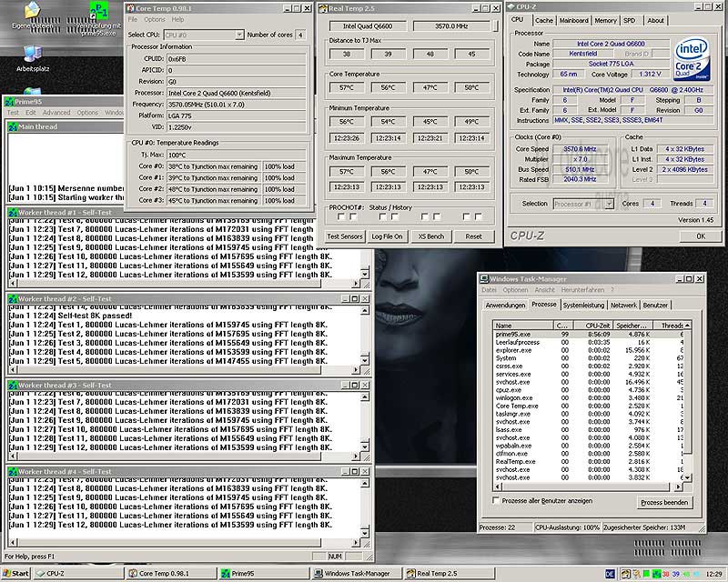Click the Worker thread #2 window icon
The image size is (728, 582).
pyautogui.click(x=13, y=299)
